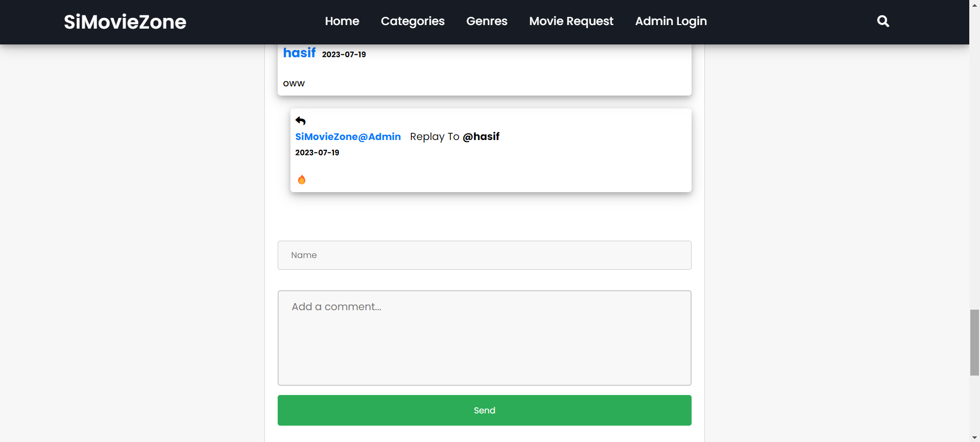Click the scrollbar up arrow
980x442 pixels.
pos(974,5)
